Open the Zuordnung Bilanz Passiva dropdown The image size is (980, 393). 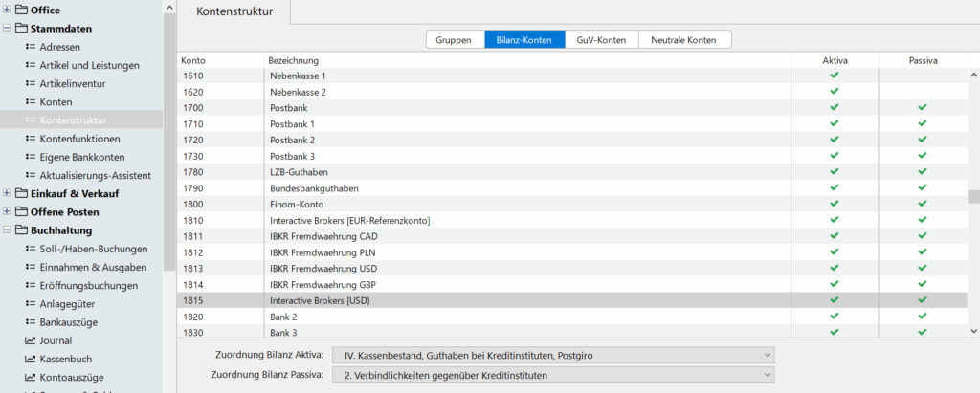(552, 376)
